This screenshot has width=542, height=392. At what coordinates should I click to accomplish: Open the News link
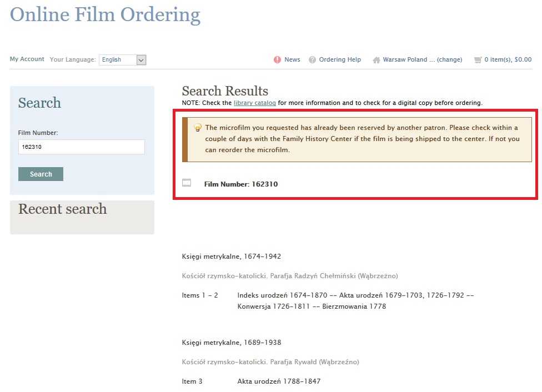292,60
